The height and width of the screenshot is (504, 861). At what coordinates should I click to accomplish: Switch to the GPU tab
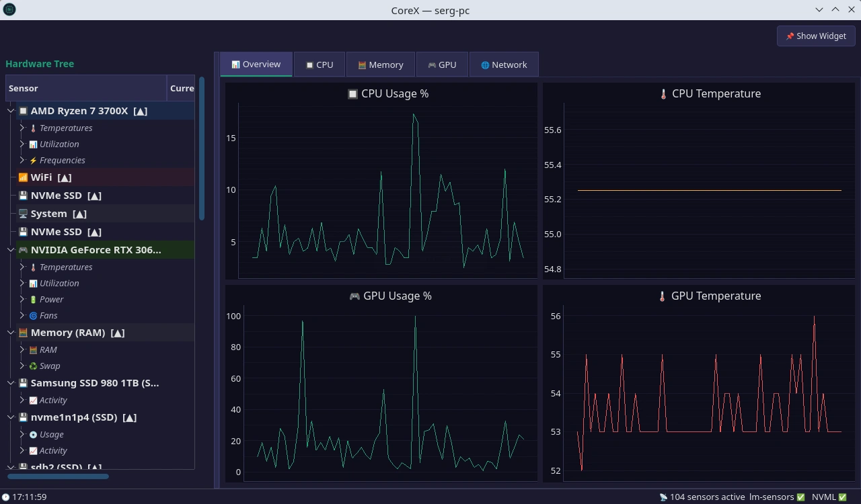tap(441, 65)
